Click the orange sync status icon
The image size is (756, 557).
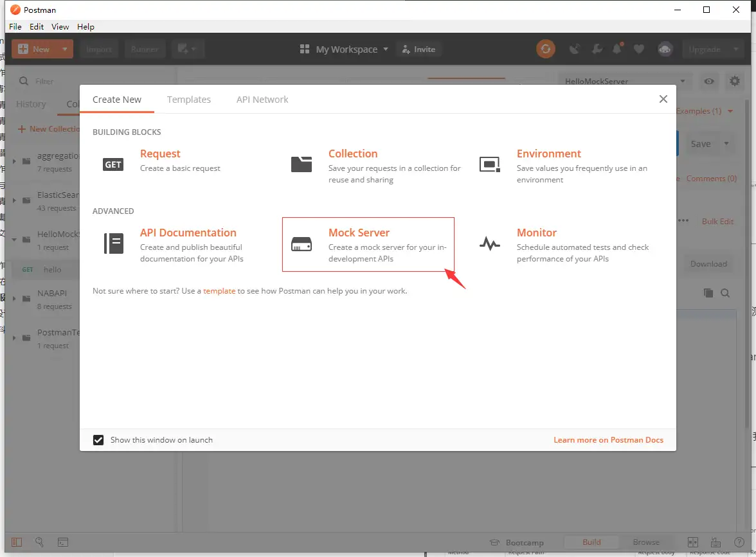pos(546,49)
